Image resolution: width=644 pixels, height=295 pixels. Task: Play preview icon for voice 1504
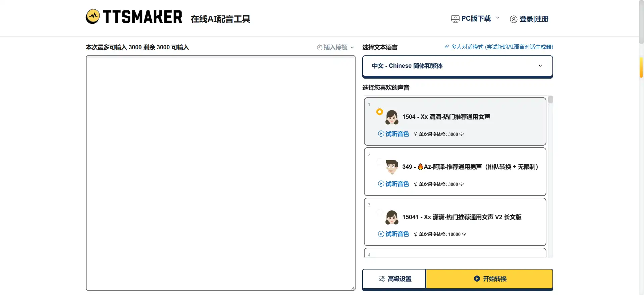[381, 134]
